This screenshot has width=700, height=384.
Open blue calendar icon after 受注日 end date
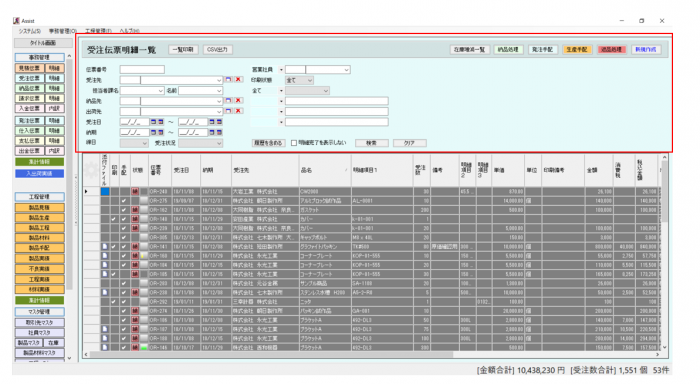tap(212, 121)
